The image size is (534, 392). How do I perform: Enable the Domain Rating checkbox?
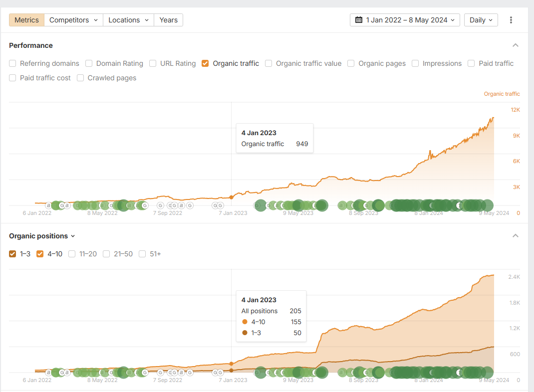point(89,64)
